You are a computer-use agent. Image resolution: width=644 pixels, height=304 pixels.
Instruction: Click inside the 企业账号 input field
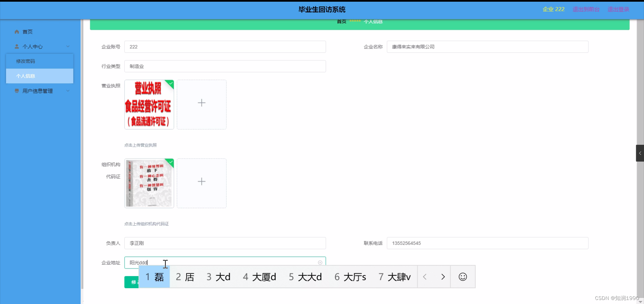[x=225, y=47]
